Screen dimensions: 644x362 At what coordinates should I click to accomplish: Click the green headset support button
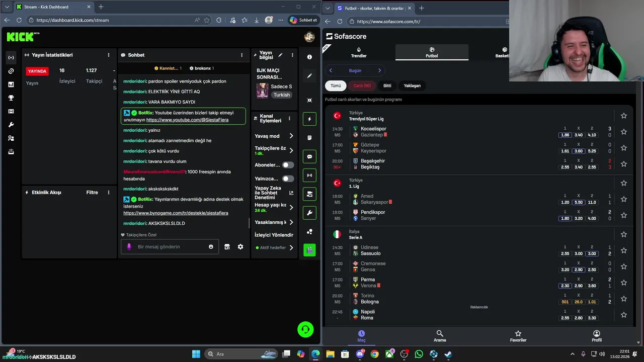coord(305,329)
